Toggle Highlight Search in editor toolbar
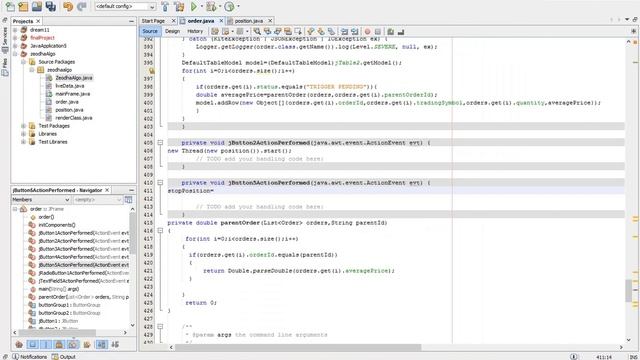Screen dimensions: 640x360 coord(288,31)
